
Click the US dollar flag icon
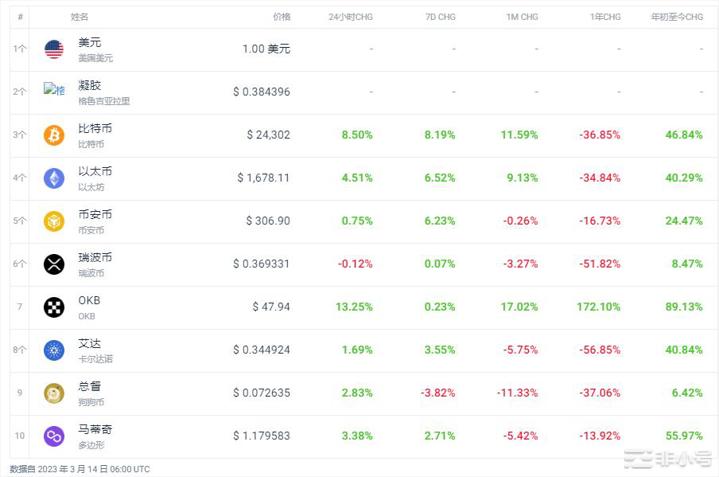(x=54, y=49)
